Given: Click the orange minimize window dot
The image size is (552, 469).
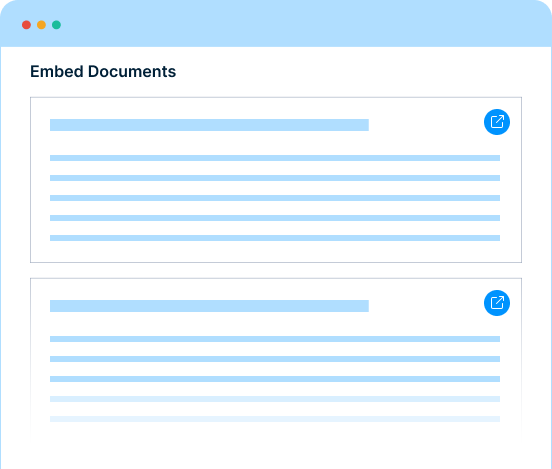Looking at the screenshot, I should coord(42,25).
